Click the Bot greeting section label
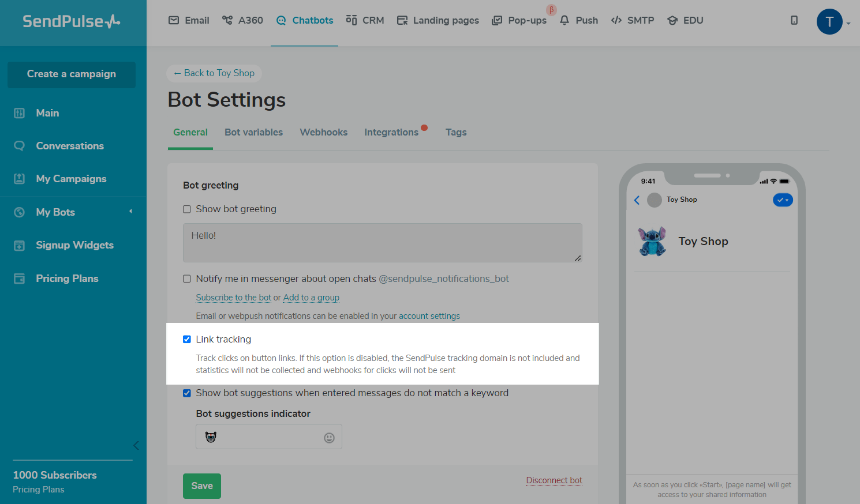The height and width of the screenshot is (504, 860). click(x=211, y=186)
